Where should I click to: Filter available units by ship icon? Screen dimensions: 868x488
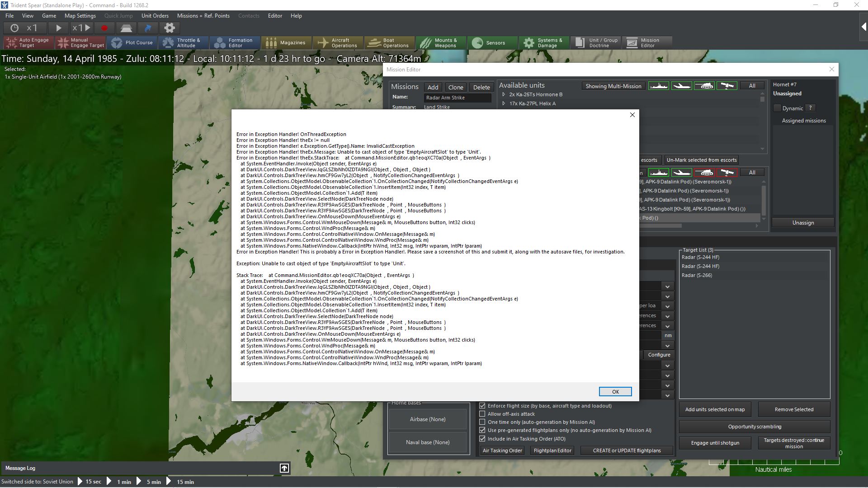658,86
